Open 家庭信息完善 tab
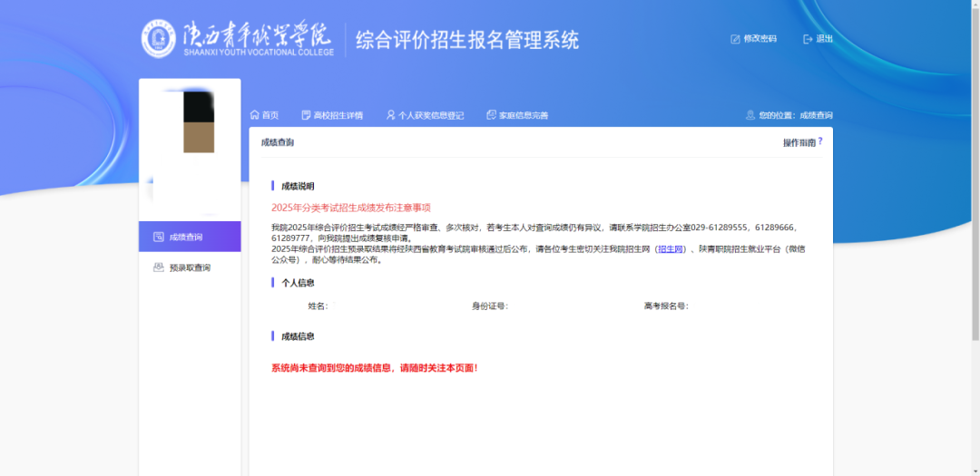 click(x=524, y=115)
